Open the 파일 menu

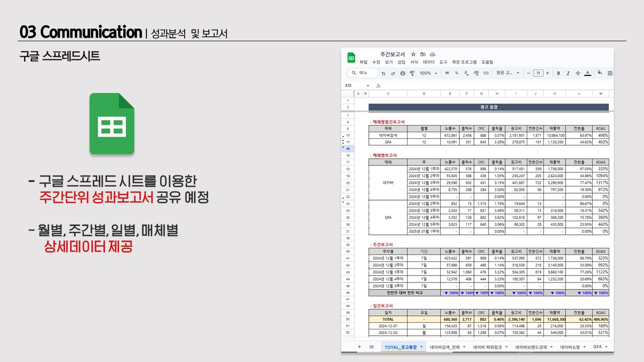point(364,62)
